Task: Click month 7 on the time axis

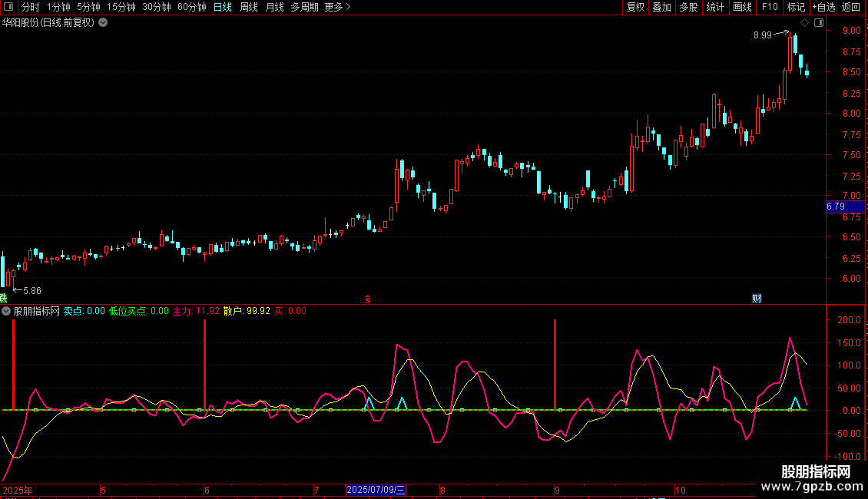Action: [x=316, y=490]
